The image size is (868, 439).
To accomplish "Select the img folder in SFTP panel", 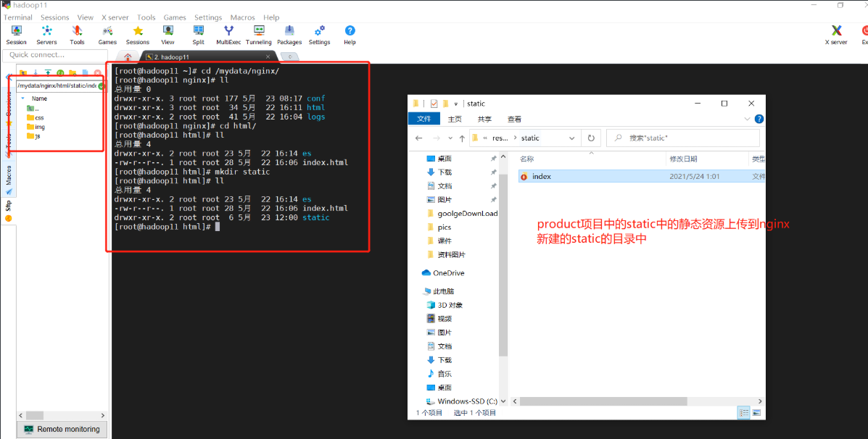I will point(36,127).
